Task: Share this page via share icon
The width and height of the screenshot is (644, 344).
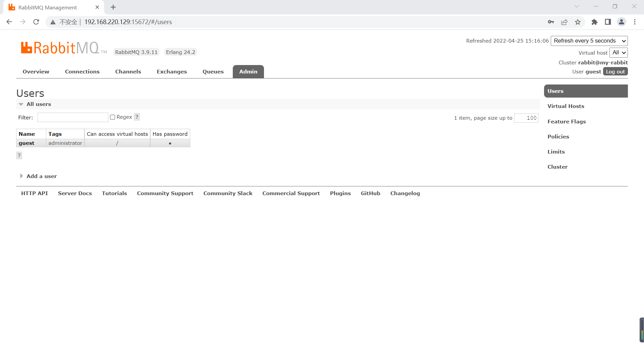Action: [x=564, y=22]
